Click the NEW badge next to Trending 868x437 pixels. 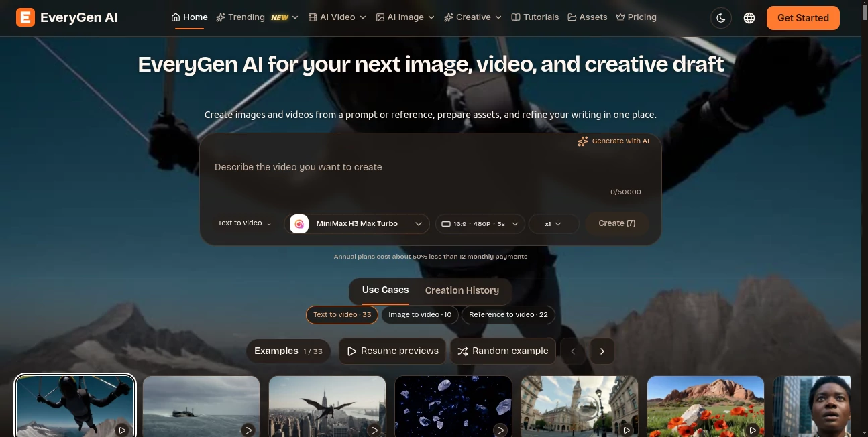pyautogui.click(x=280, y=18)
